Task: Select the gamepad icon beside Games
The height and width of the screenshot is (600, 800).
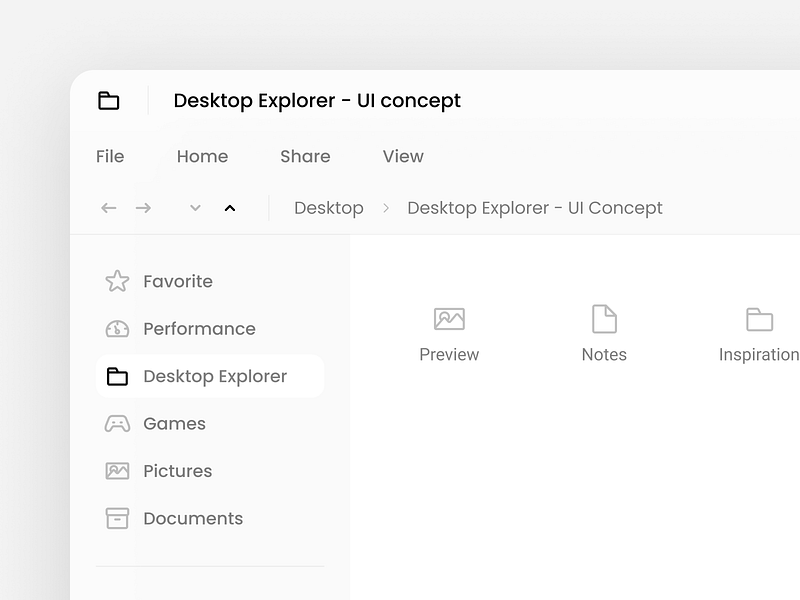Action: [x=117, y=423]
